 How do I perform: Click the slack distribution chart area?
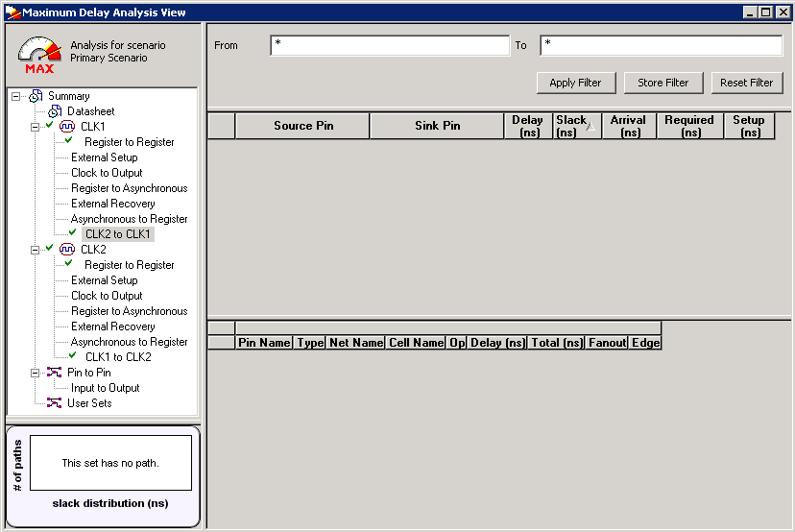[x=110, y=463]
